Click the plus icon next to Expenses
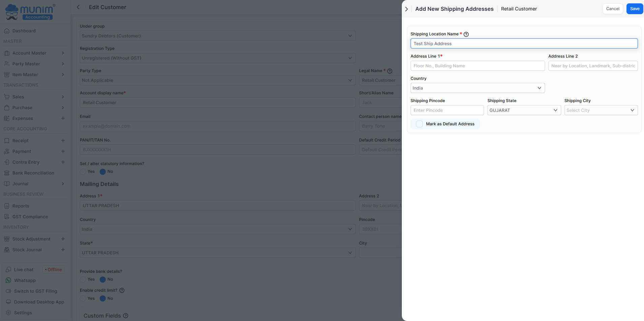Screen dimensions: 644x321 click(63, 118)
